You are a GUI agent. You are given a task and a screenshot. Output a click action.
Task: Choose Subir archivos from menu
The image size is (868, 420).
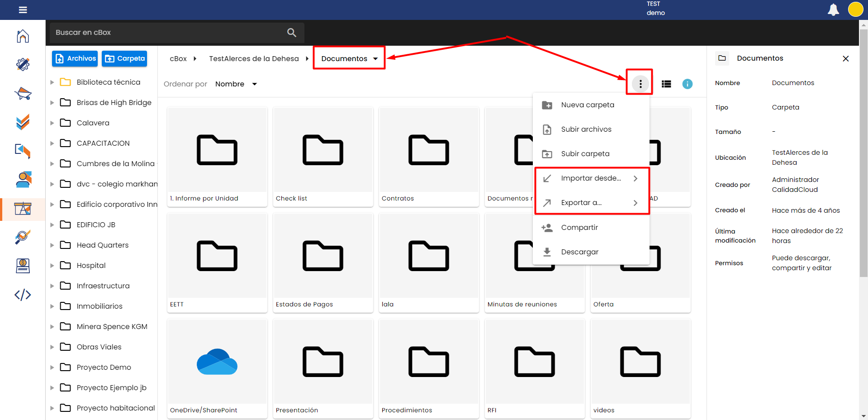[591, 129]
